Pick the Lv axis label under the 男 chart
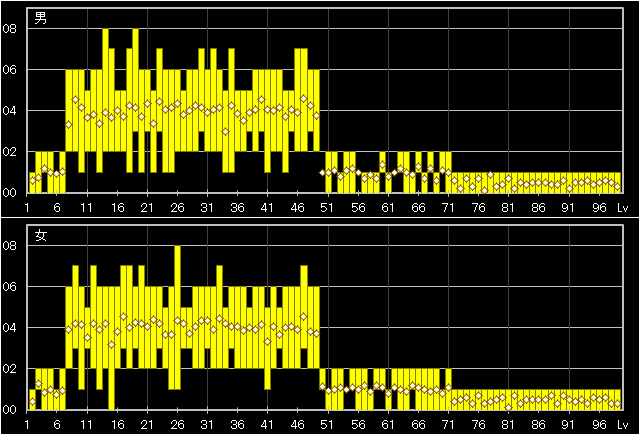 click(622, 208)
